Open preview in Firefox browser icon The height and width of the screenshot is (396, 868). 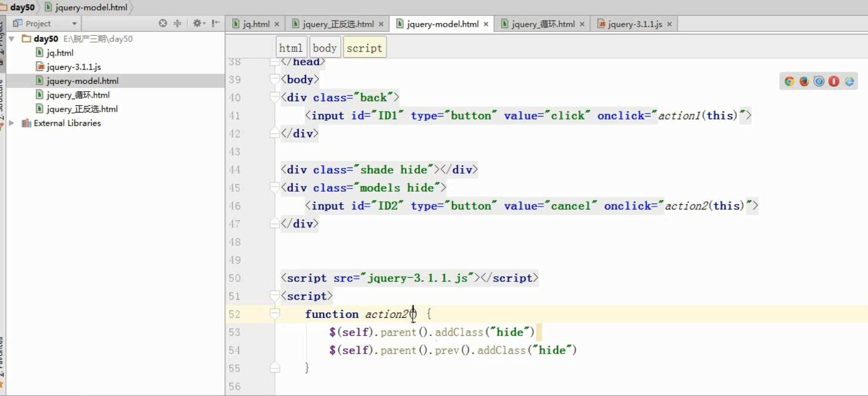click(804, 82)
